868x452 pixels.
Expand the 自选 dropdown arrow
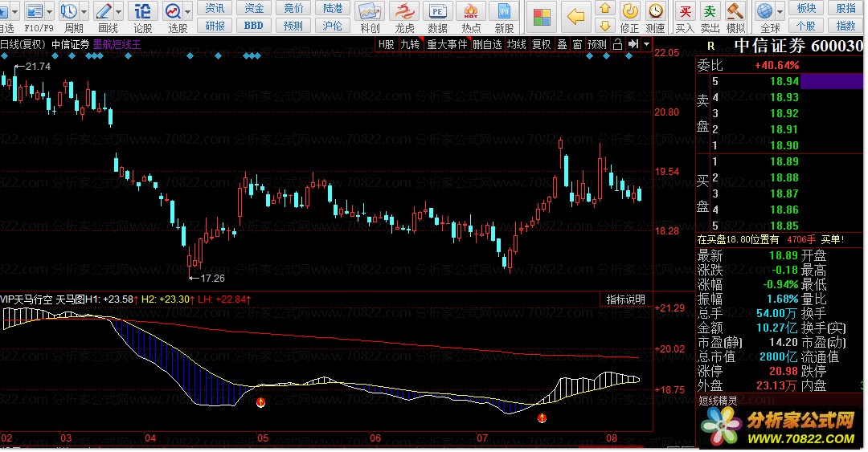click(14, 11)
